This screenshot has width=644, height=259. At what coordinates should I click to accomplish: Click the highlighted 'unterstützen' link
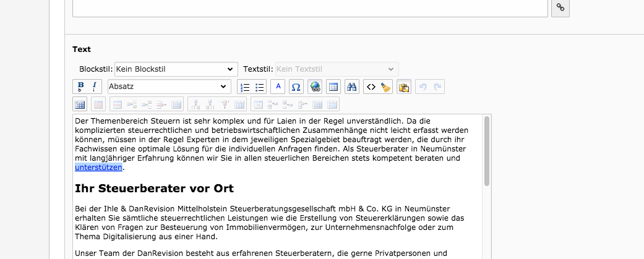98,168
